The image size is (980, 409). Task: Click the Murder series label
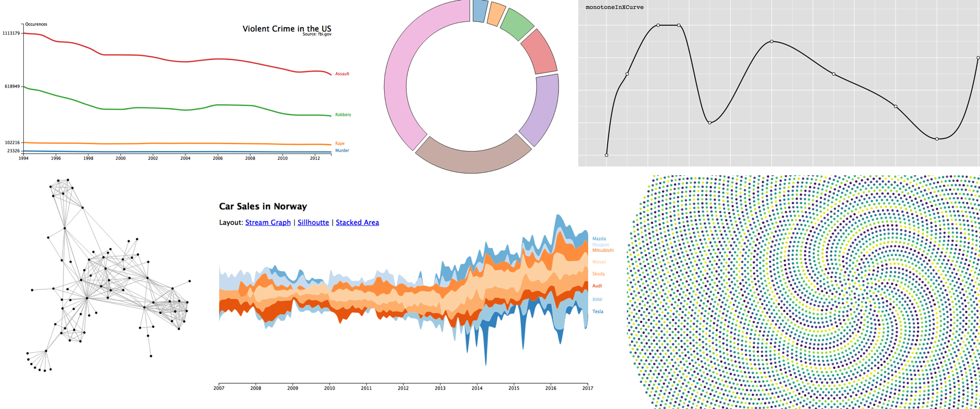[342, 150]
